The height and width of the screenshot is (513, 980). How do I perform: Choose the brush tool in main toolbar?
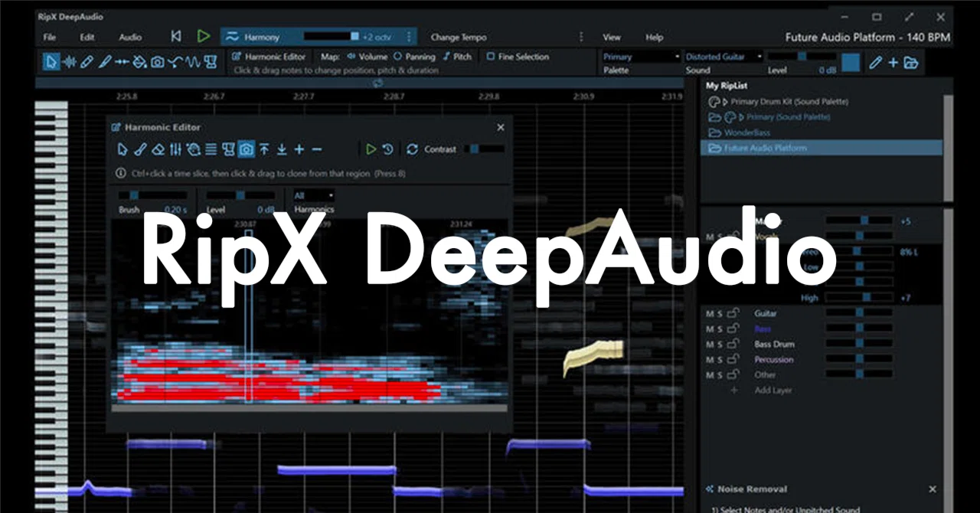point(104,62)
